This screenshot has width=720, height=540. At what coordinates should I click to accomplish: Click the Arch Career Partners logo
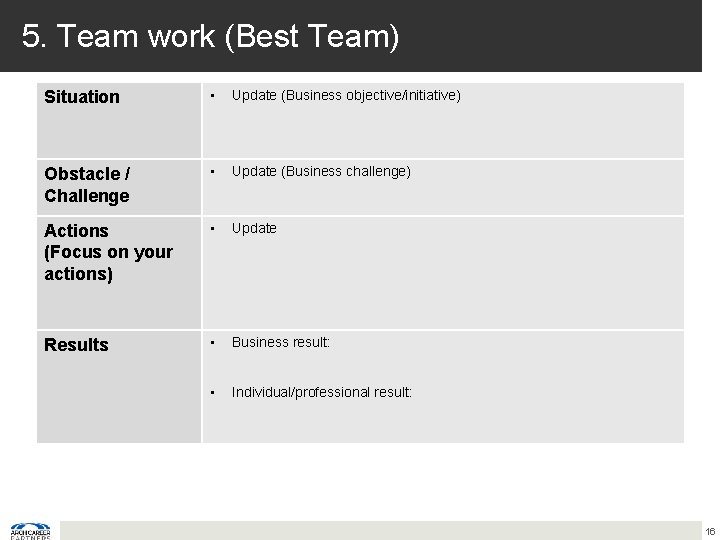point(30,530)
